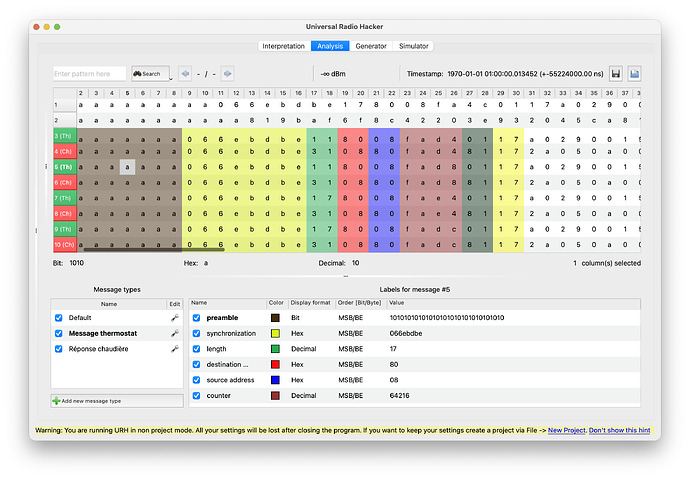
Task: Click the plus icon to add message type
Action: click(57, 400)
